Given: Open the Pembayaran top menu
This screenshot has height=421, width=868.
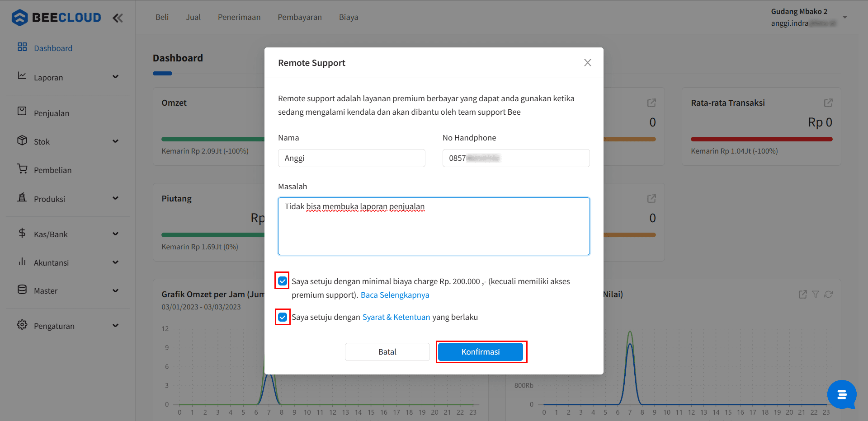Looking at the screenshot, I should tap(300, 17).
